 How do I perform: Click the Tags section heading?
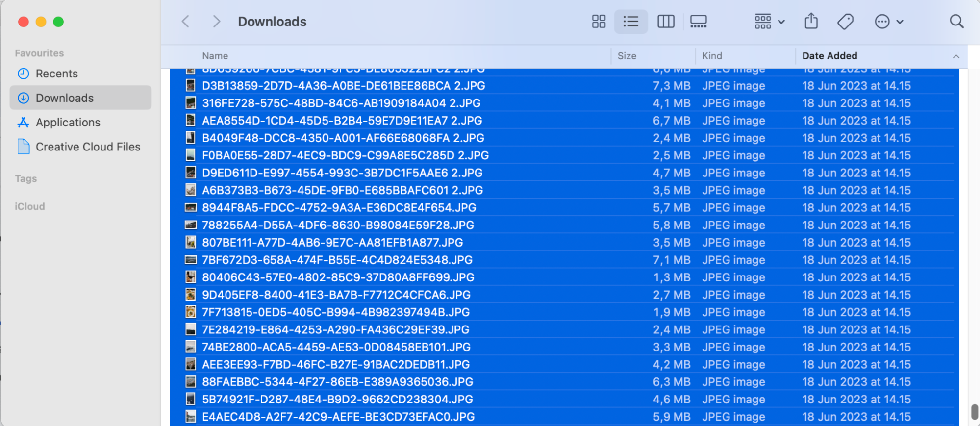(x=26, y=179)
